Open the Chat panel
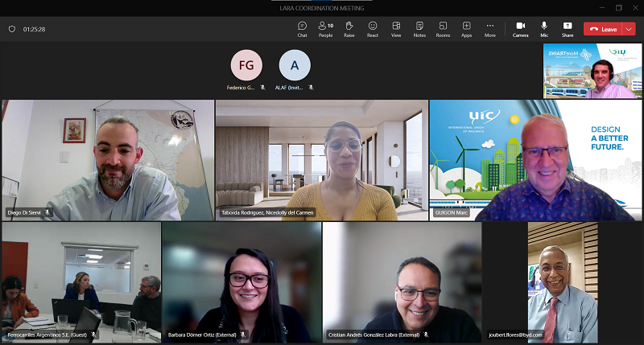The height and width of the screenshot is (345, 644). point(302,28)
